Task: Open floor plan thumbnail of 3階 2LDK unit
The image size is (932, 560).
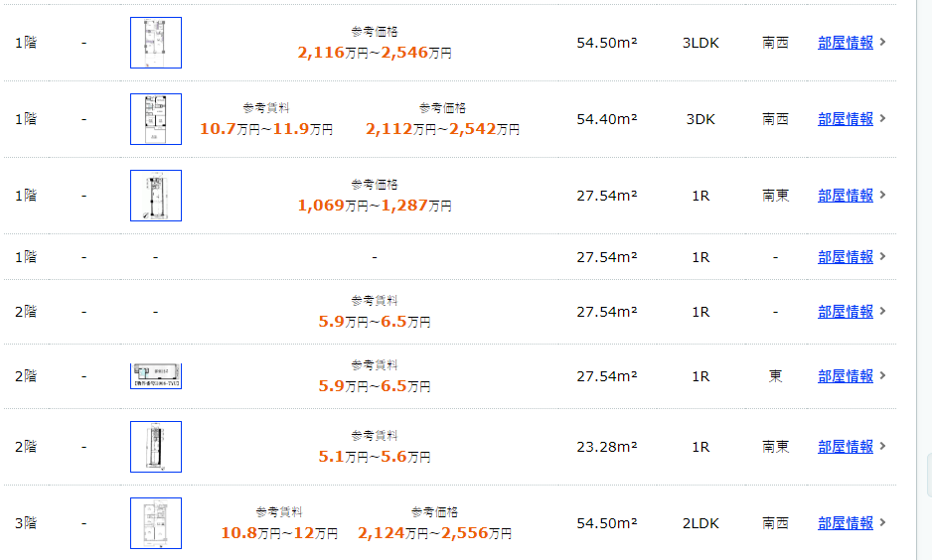Action: pos(156,523)
